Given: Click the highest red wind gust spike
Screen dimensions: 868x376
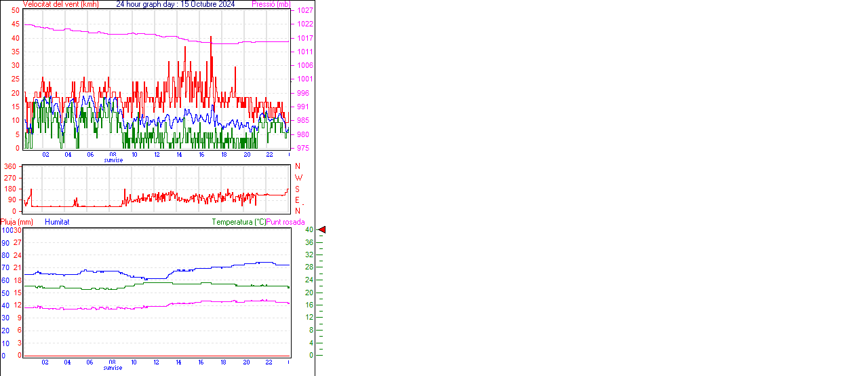Looking at the screenshot, I should (211, 37).
